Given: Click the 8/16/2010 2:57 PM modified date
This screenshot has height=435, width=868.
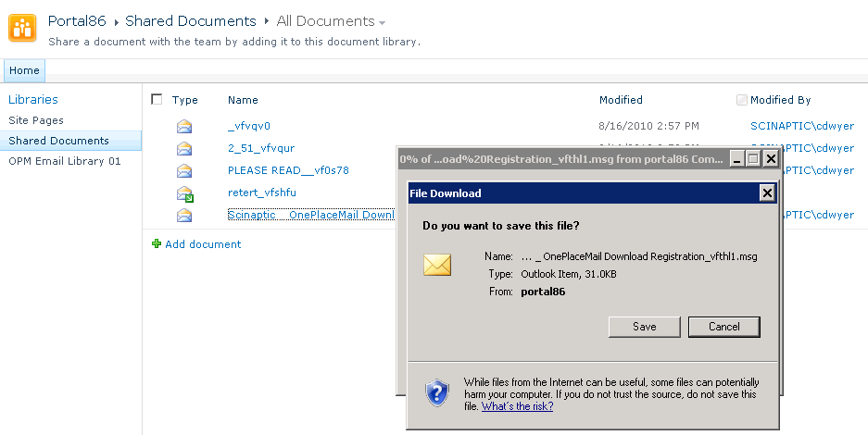Looking at the screenshot, I should [x=648, y=126].
